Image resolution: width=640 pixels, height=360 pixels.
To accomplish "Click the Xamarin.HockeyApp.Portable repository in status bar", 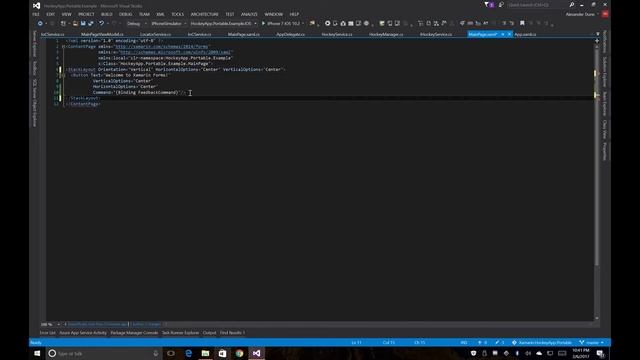I will (x=542, y=342).
